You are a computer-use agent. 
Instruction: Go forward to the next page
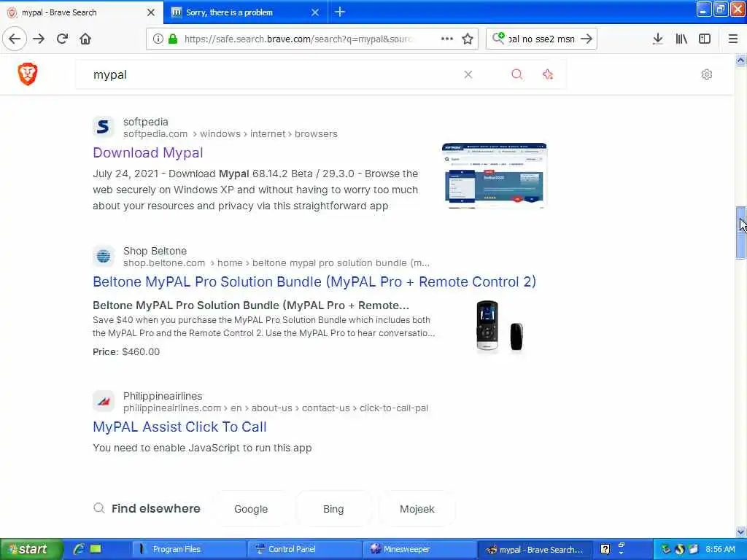(x=39, y=39)
